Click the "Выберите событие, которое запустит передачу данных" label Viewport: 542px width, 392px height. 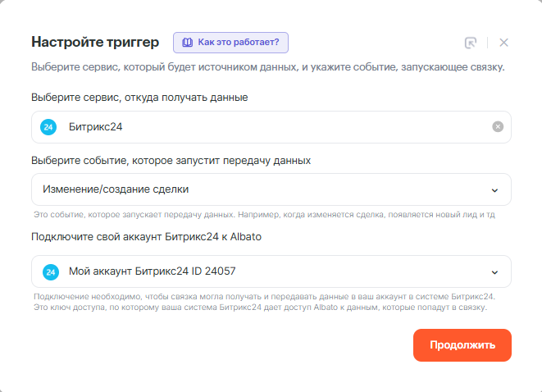coord(171,160)
